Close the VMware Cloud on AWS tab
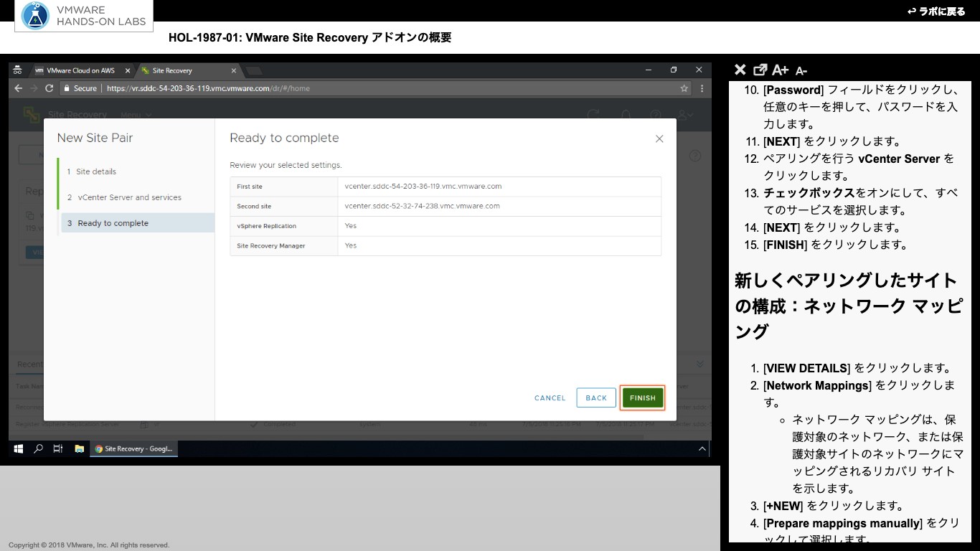980x551 pixels. (x=128, y=70)
